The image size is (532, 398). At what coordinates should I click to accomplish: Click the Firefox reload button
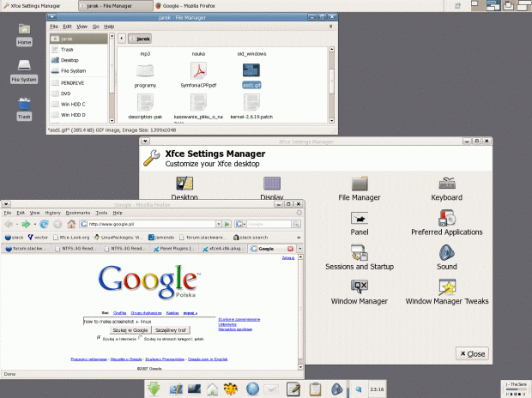(45, 224)
